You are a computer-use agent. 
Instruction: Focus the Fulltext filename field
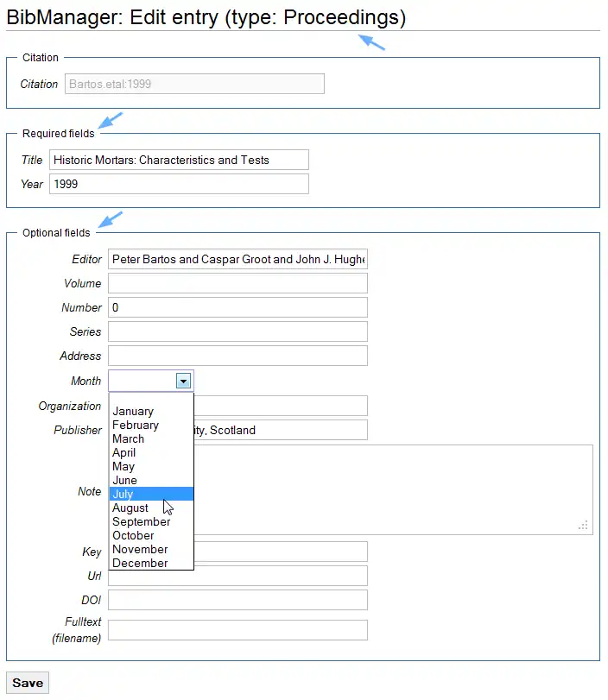tap(237, 630)
